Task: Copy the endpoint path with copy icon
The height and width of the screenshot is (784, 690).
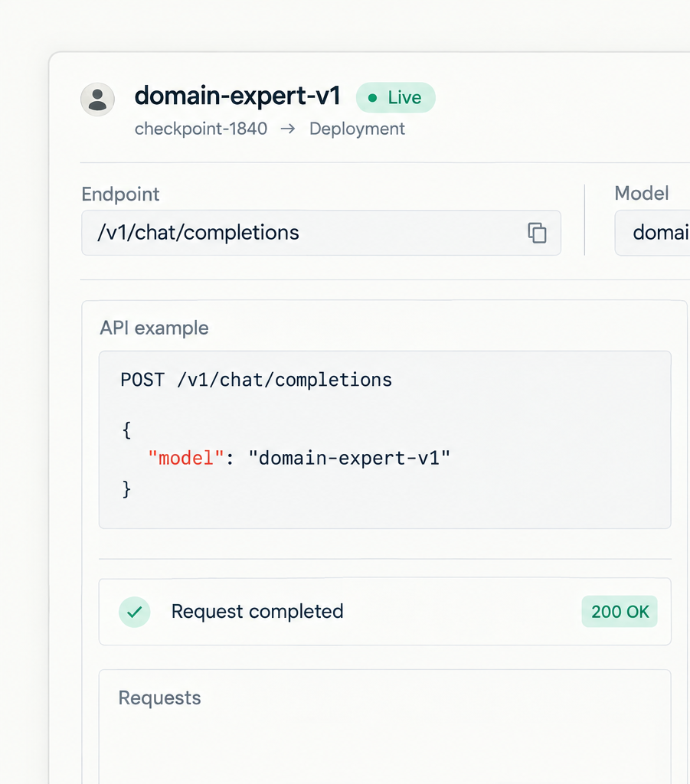Action: (537, 233)
